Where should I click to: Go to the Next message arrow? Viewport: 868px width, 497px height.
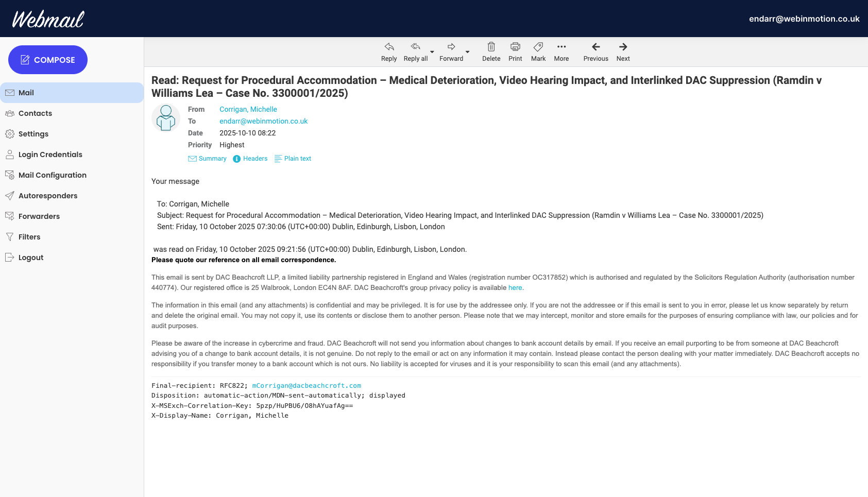(623, 46)
